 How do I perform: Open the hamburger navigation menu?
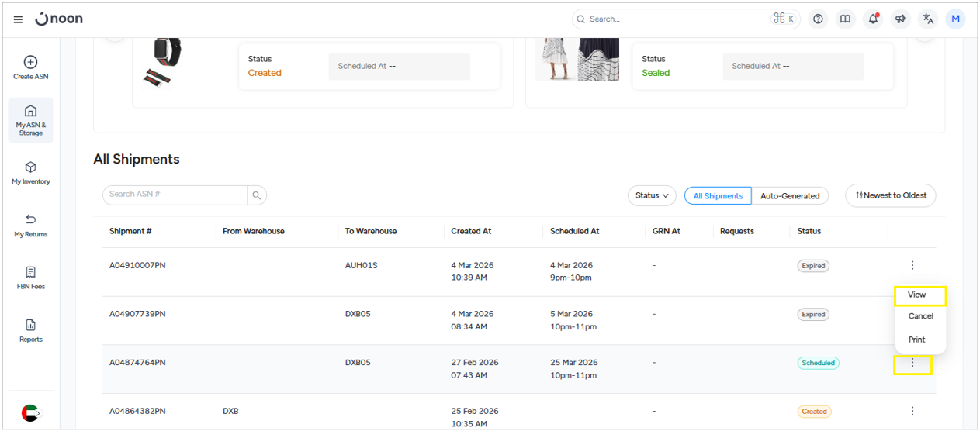point(19,19)
